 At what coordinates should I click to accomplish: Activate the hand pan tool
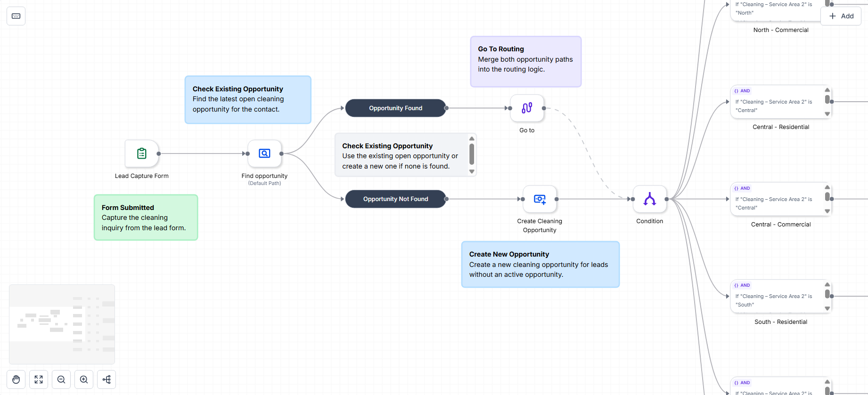pyautogui.click(x=16, y=379)
